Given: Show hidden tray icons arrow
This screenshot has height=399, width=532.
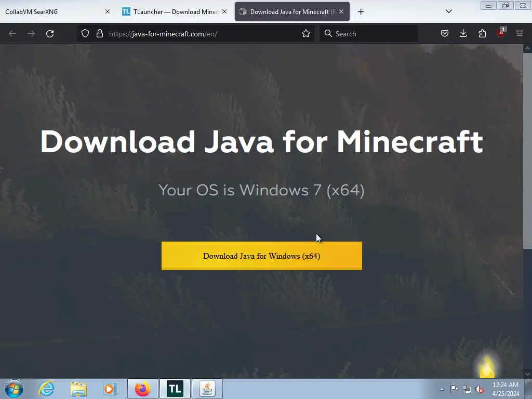Looking at the screenshot, I should tap(442, 389).
